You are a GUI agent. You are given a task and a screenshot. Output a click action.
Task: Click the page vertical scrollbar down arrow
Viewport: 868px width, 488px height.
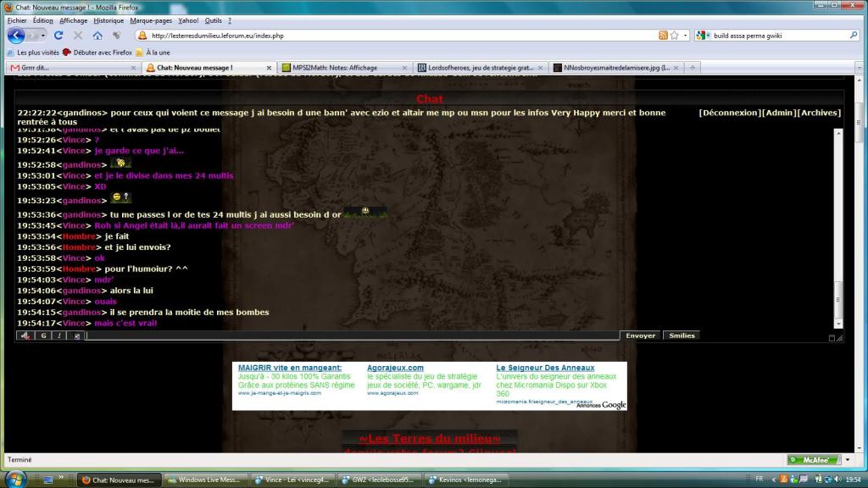point(860,449)
